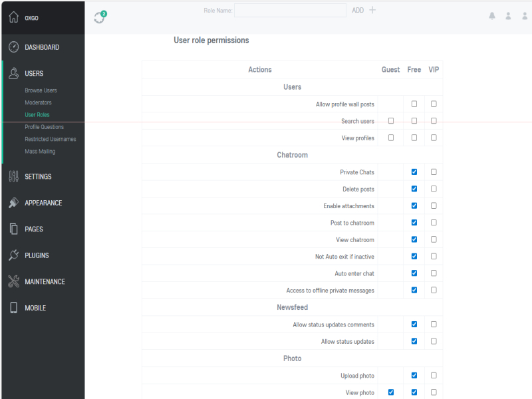
Task: Click the Mobile phone icon in sidebar
Action: point(13,308)
